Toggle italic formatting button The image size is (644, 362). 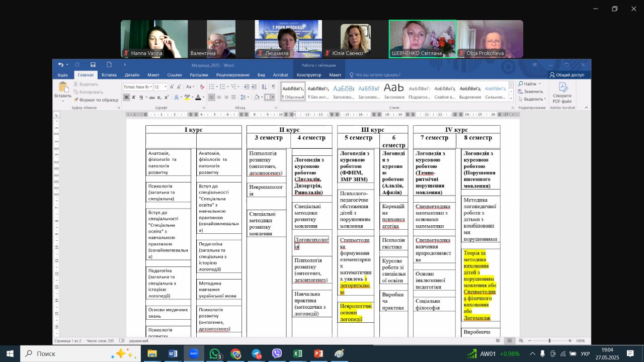pos(134,98)
